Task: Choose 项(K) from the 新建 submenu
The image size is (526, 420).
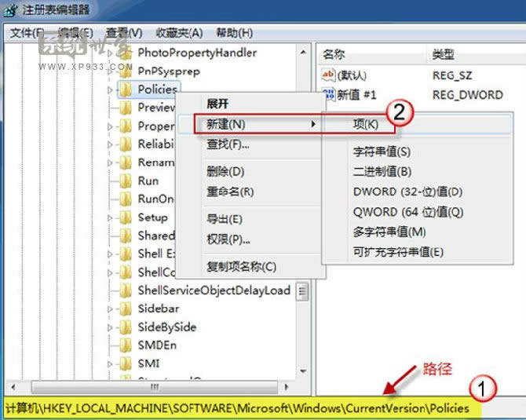Action: pos(365,124)
